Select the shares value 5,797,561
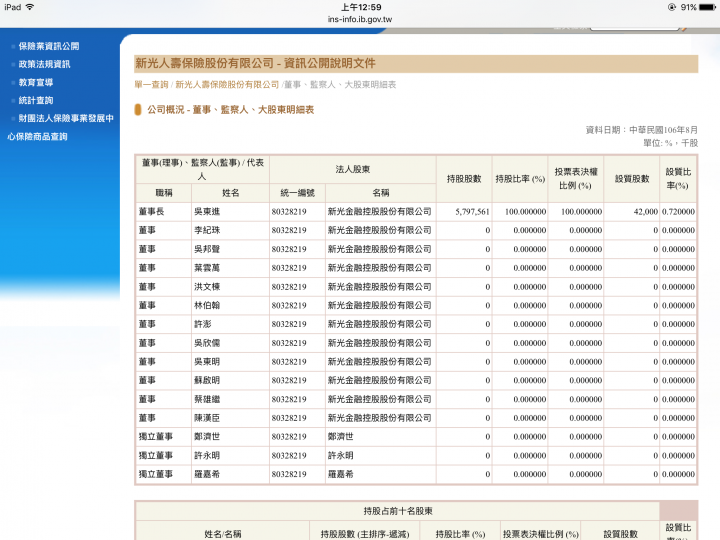The width and height of the screenshot is (720, 540). tap(472, 212)
